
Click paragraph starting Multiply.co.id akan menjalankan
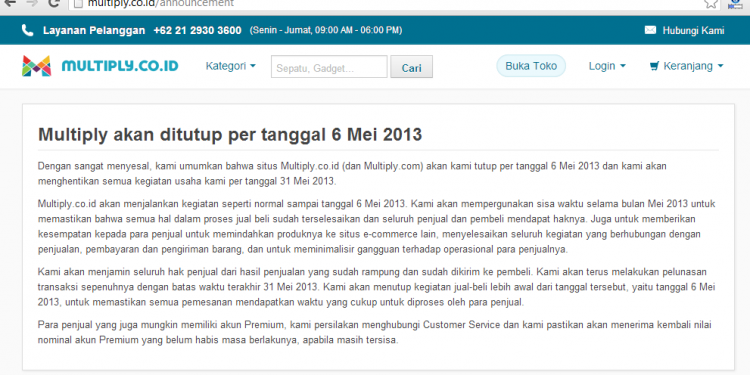click(376, 227)
